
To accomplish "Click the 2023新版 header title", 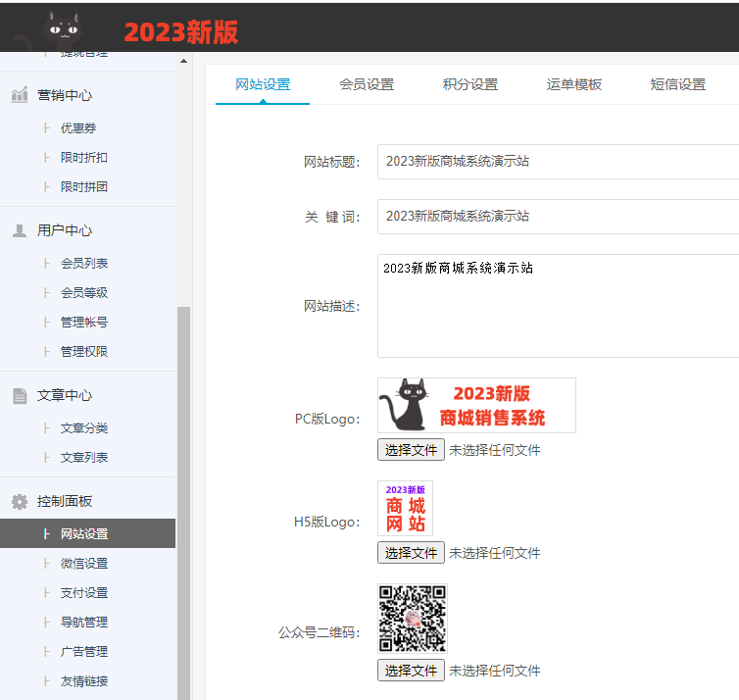I will [x=181, y=32].
